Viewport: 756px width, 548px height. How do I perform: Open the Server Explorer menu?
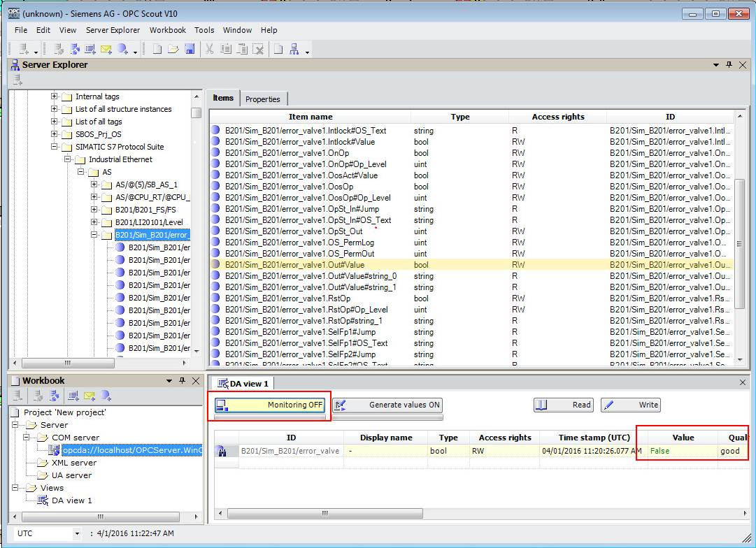[x=113, y=30]
